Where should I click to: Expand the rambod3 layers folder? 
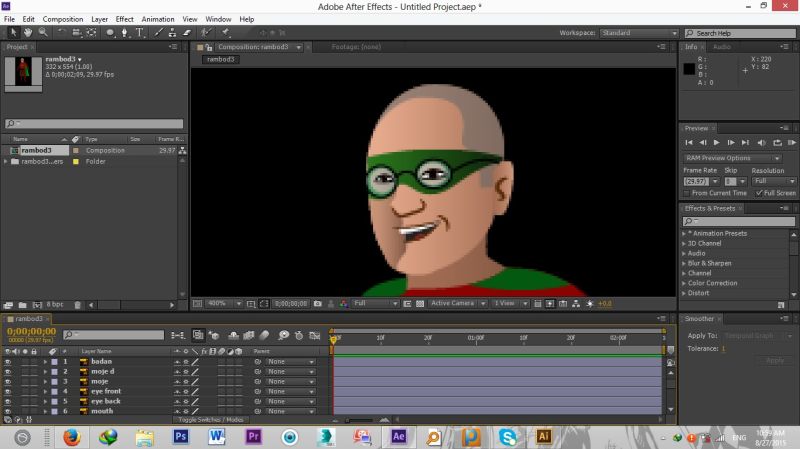[x=6, y=161]
